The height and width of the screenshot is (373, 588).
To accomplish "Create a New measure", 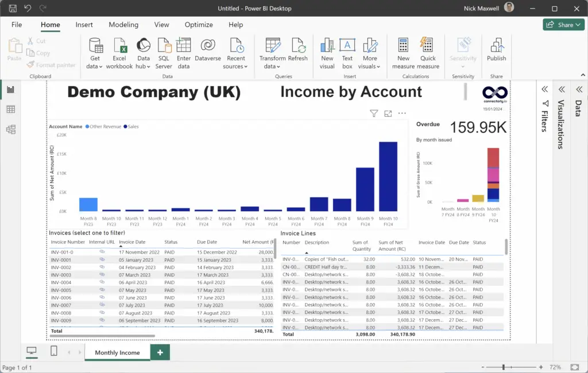I will [403, 46].
